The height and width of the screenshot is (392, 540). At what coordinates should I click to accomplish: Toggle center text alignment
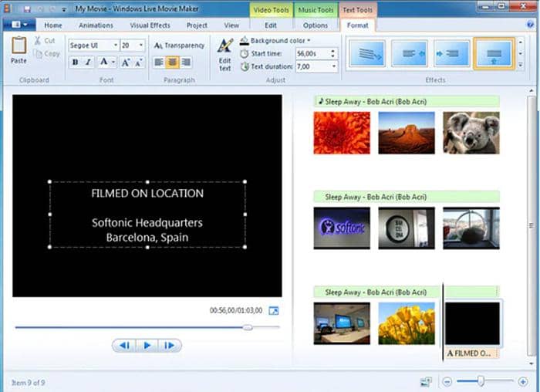[173, 63]
